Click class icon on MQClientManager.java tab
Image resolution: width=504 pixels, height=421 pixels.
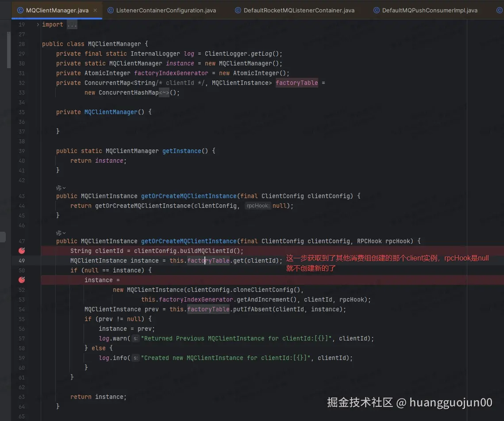[20, 10]
